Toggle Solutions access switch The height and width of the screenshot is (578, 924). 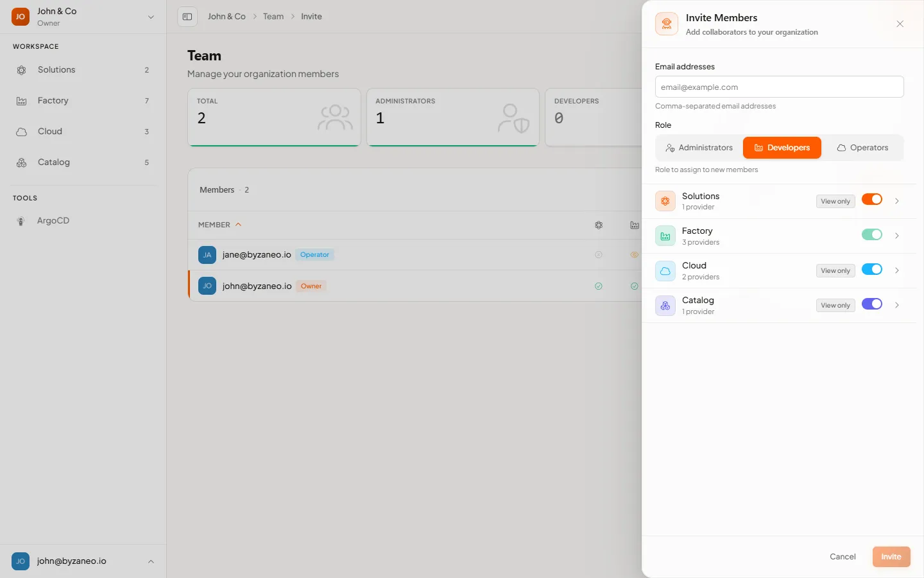click(872, 199)
